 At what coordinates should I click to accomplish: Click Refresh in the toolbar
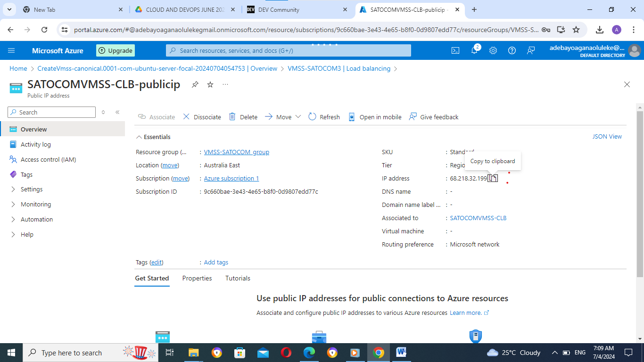[x=324, y=117]
